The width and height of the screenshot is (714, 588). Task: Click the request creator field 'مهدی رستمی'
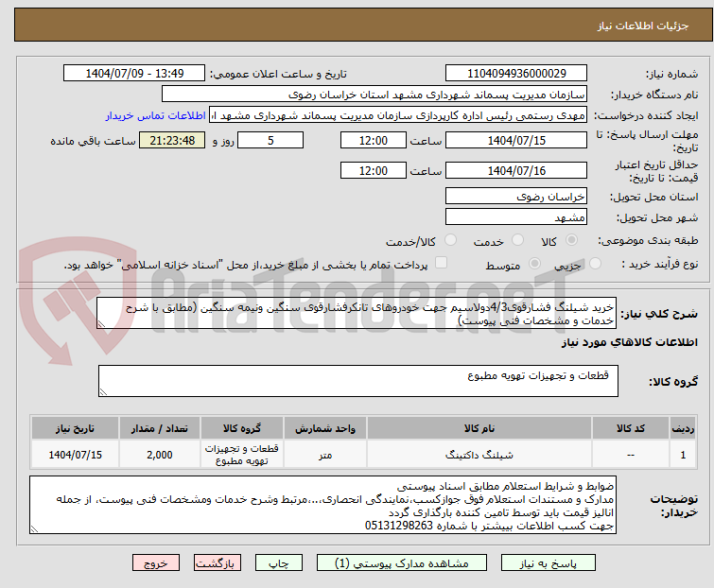click(x=398, y=115)
